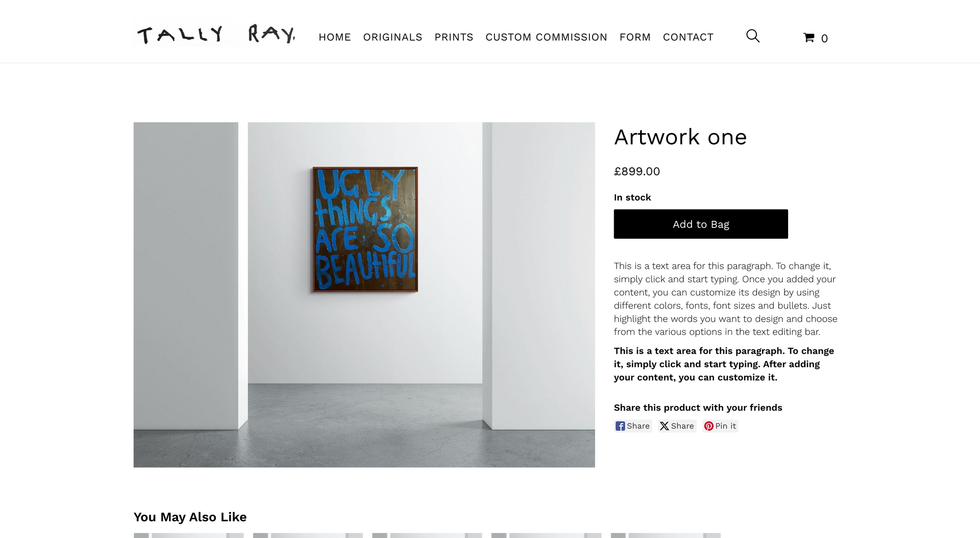Open the third You May Also Like thumbnail
The width and height of the screenshot is (980, 538).
pos(427,535)
